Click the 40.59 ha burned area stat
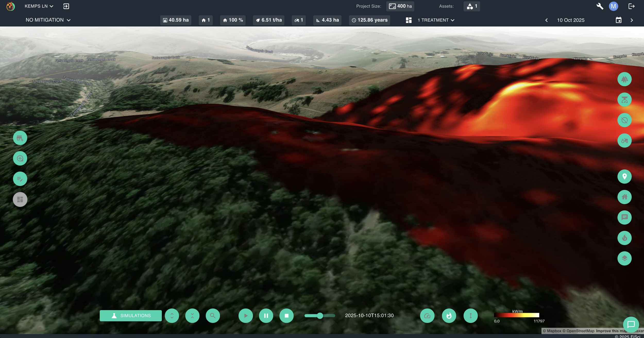 pos(176,20)
